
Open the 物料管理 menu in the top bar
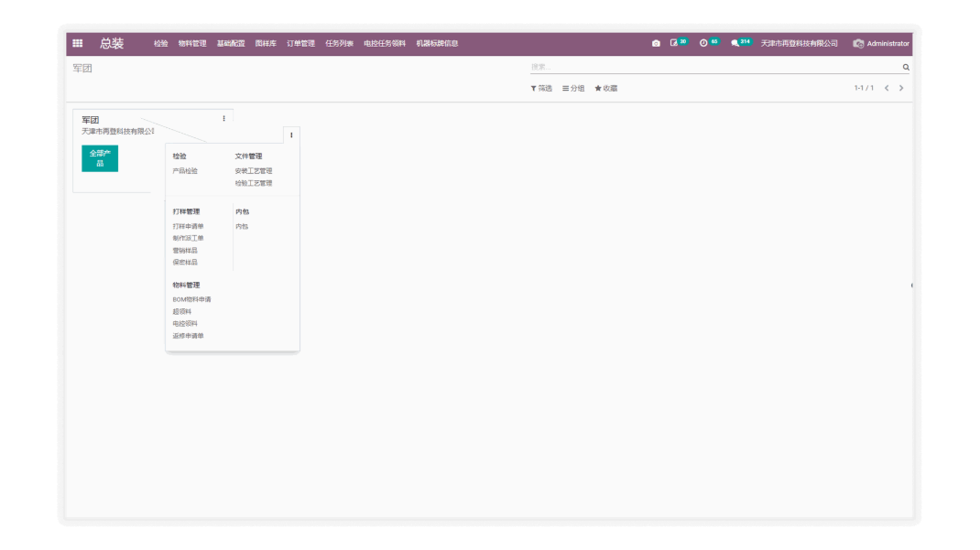192,43
